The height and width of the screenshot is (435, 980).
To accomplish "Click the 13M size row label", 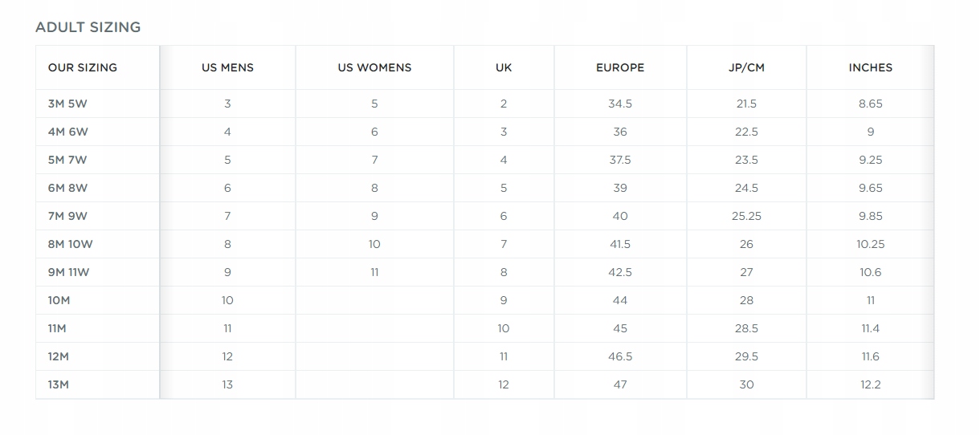I will 59,385.
